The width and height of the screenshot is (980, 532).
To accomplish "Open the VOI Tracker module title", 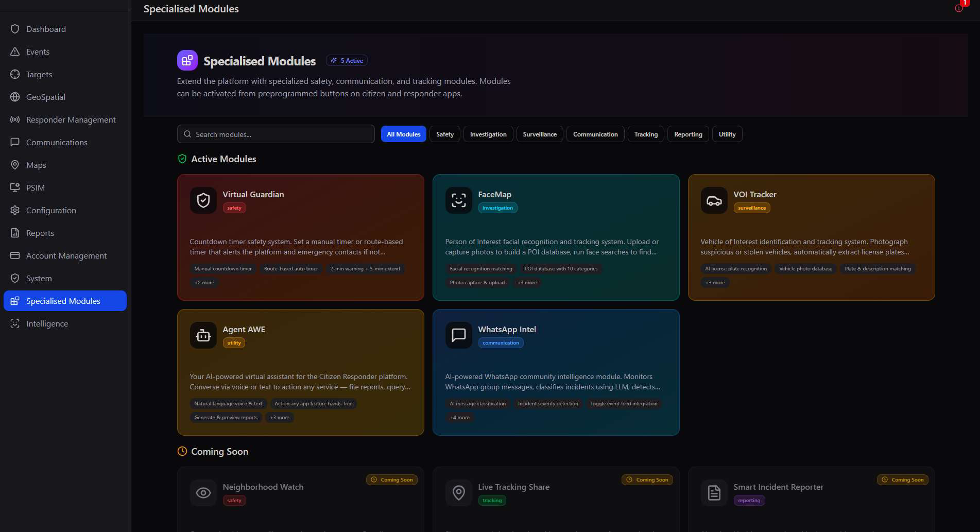I will tap(754, 194).
